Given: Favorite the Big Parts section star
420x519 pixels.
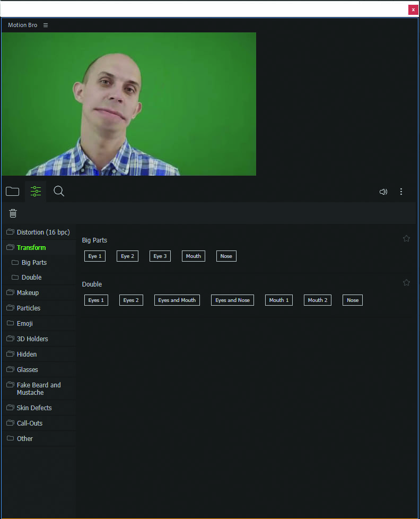Looking at the screenshot, I should tap(406, 238).
